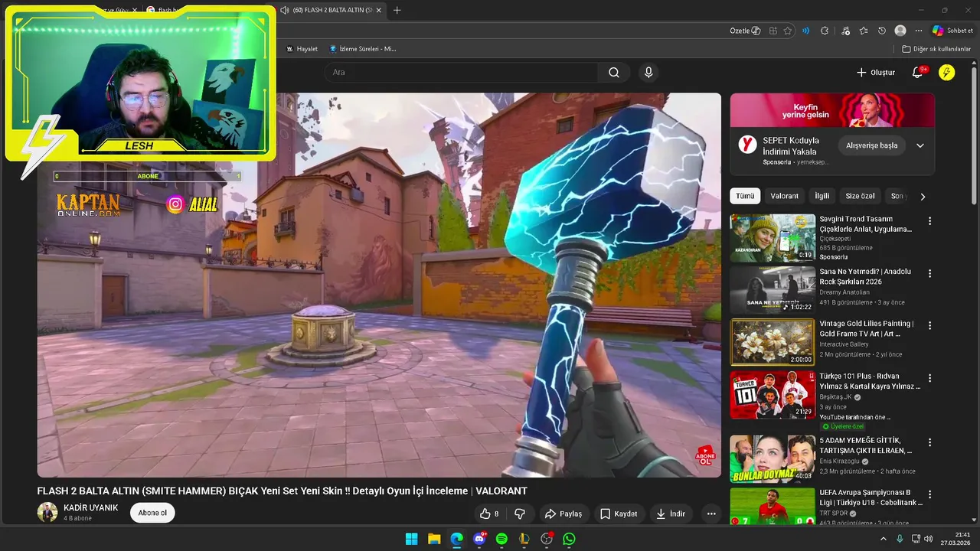Open browser extensions puzzle icon
The image size is (980, 551).
point(825,31)
